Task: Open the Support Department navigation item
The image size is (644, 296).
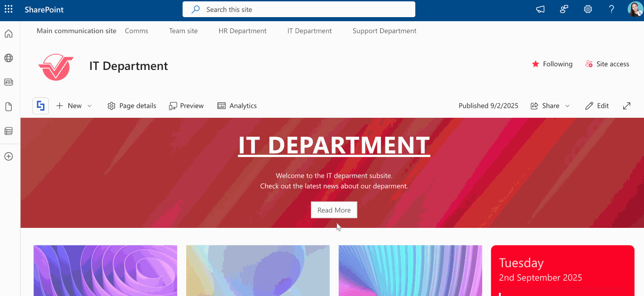Action: coord(385,31)
